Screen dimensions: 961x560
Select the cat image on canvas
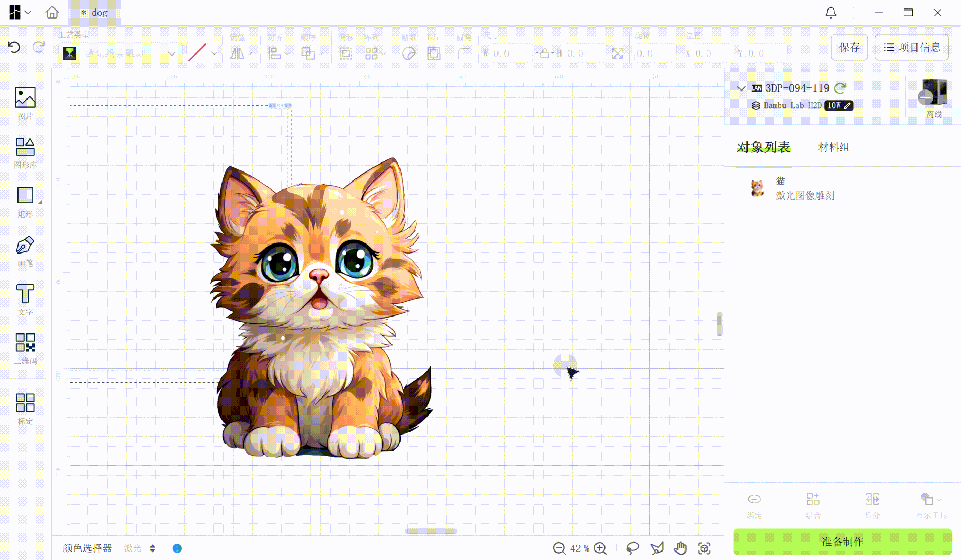321,308
